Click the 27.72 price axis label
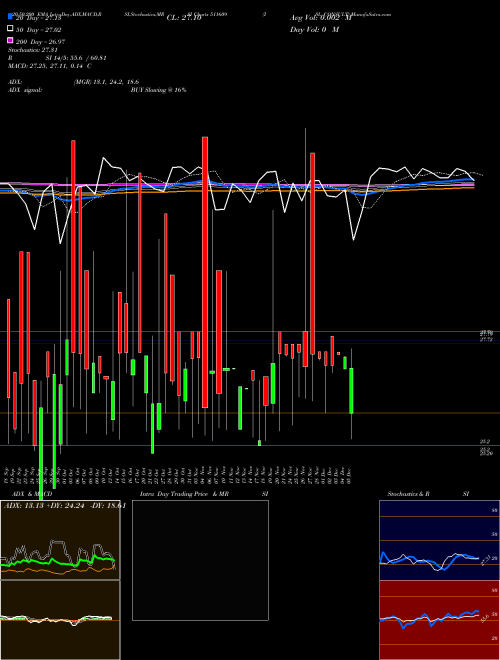This screenshot has height=660, width=500. 486,339
